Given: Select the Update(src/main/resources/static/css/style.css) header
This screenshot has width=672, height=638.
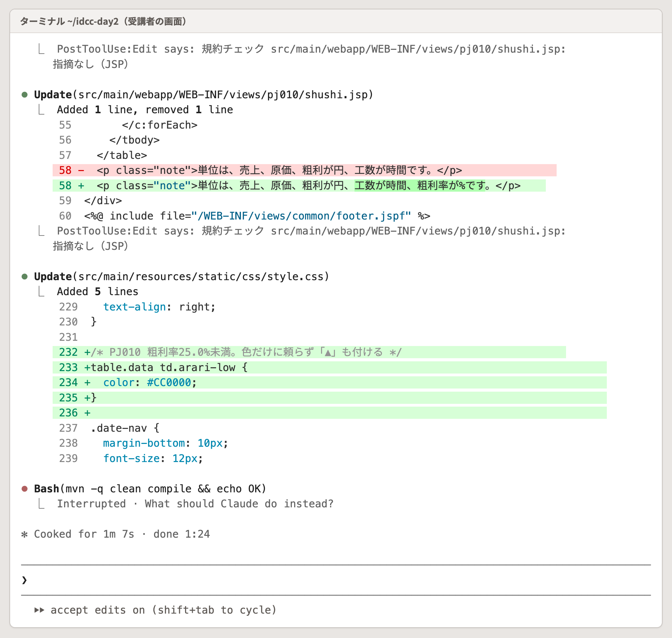Looking at the screenshot, I should click(182, 277).
